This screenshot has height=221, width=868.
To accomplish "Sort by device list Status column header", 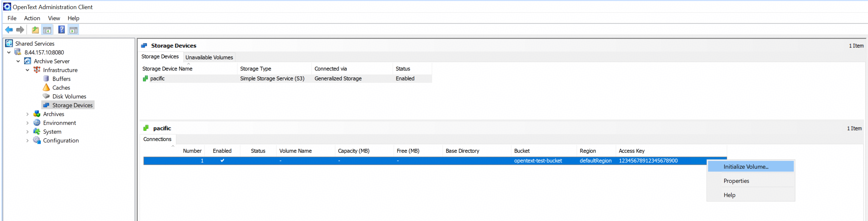I will (412, 69).
